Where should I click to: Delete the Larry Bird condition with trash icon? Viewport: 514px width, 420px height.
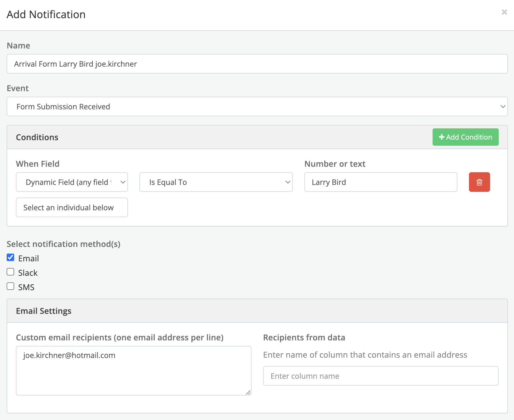click(479, 182)
